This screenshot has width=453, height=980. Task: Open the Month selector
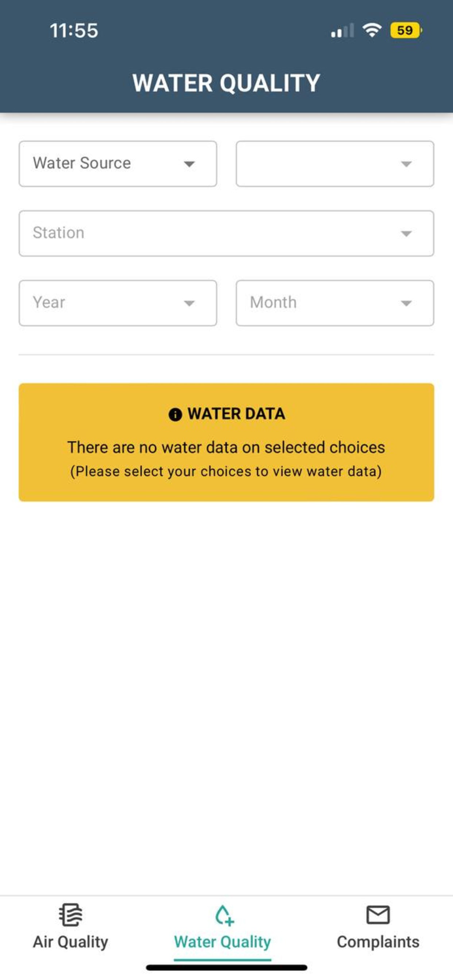coord(335,302)
